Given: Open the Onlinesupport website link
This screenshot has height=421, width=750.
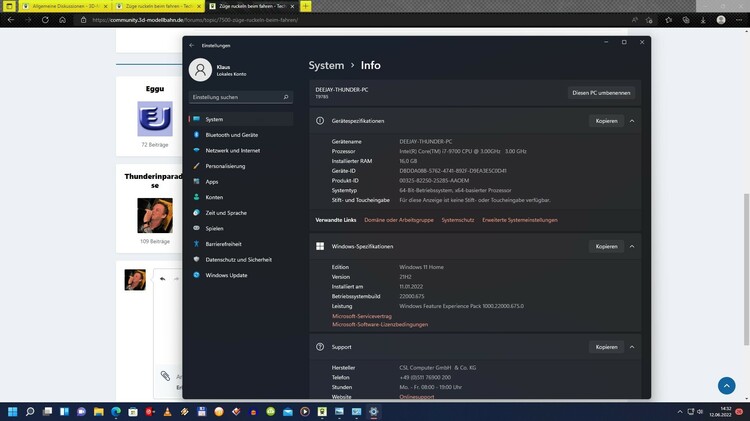Looking at the screenshot, I should click(x=417, y=397).
